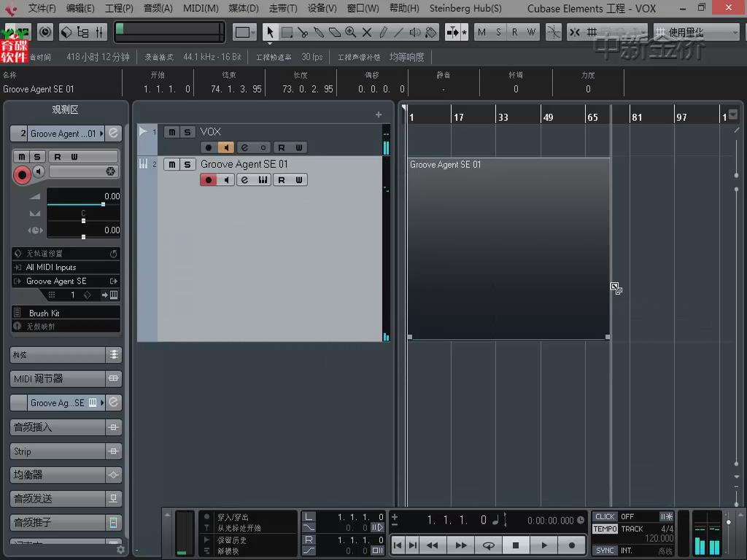Select the Draw pencil tool
This screenshot has height=560, width=747.
coord(383,32)
